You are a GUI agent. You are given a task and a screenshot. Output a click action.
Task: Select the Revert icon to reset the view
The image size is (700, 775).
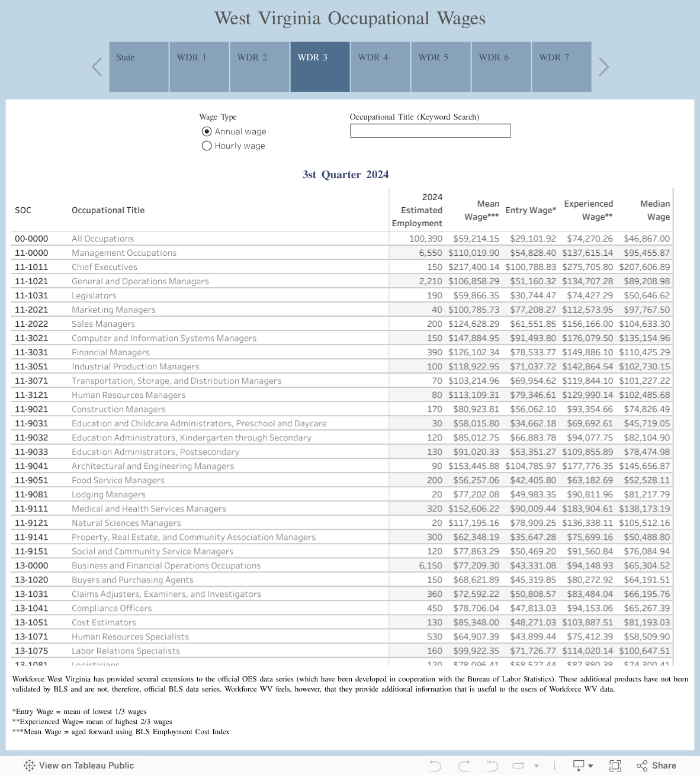492,765
